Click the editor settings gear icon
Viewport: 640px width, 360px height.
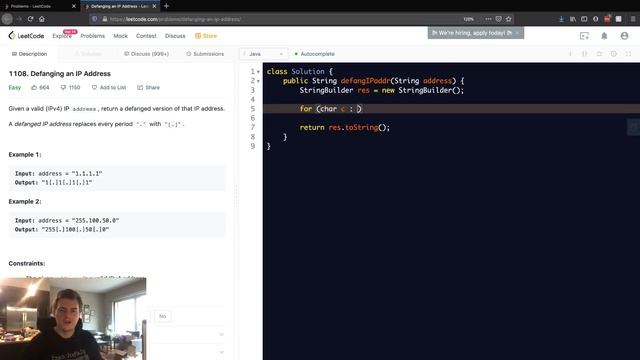pyautogui.click(x=613, y=54)
